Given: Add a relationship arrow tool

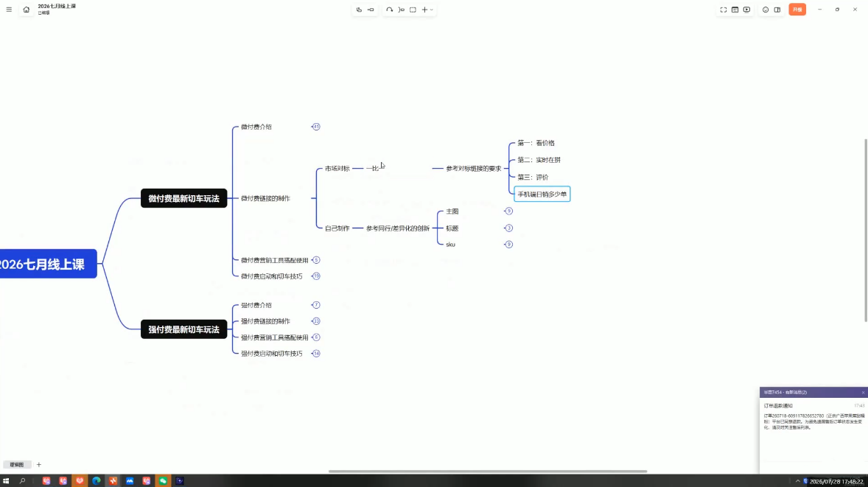Looking at the screenshot, I should click(389, 10).
